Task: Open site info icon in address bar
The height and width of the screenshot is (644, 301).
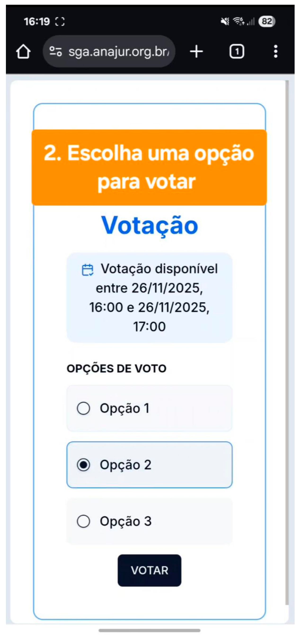Action: coord(55,52)
